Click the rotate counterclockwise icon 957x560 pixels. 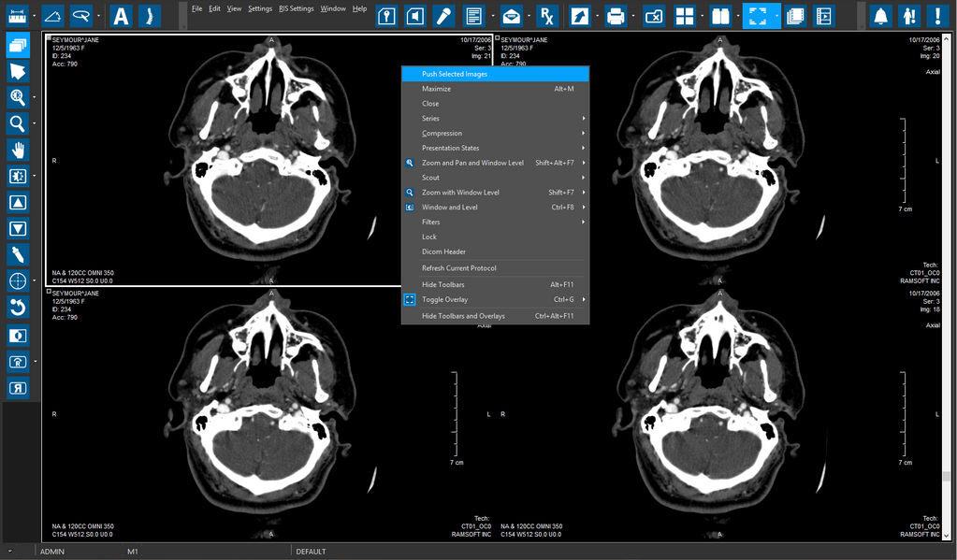pyautogui.click(x=18, y=308)
